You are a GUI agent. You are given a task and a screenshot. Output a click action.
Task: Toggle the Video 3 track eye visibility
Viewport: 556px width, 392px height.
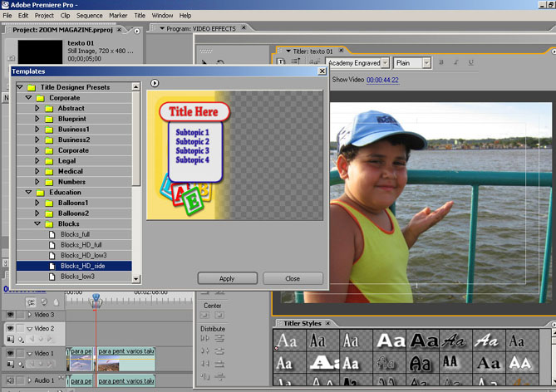[10, 315]
